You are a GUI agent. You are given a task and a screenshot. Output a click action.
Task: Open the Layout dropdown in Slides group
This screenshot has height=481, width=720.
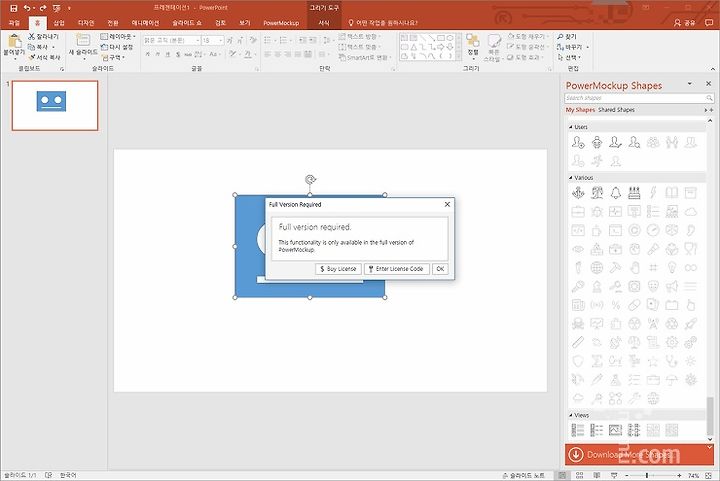(118, 36)
